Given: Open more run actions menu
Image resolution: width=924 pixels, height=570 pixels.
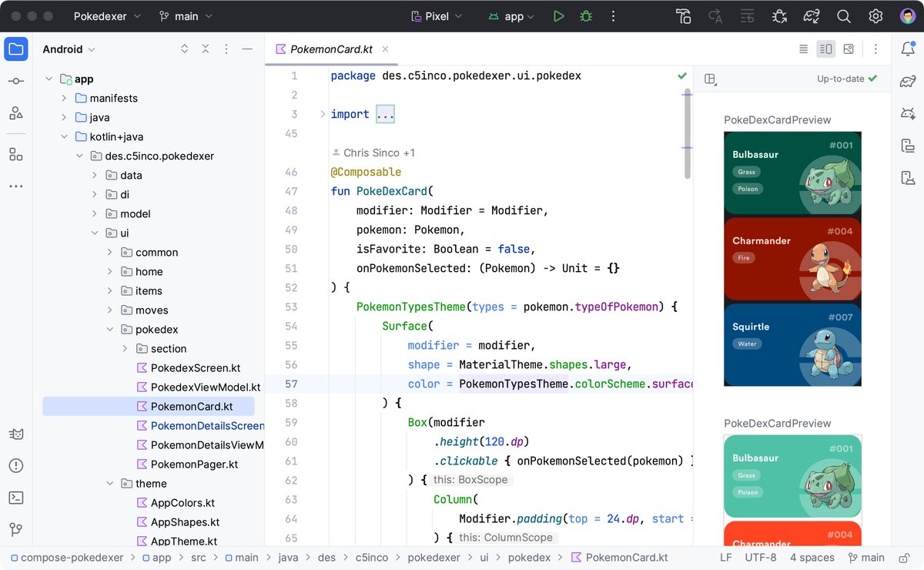Looking at the screenshot, I should [x=613, y=16].
